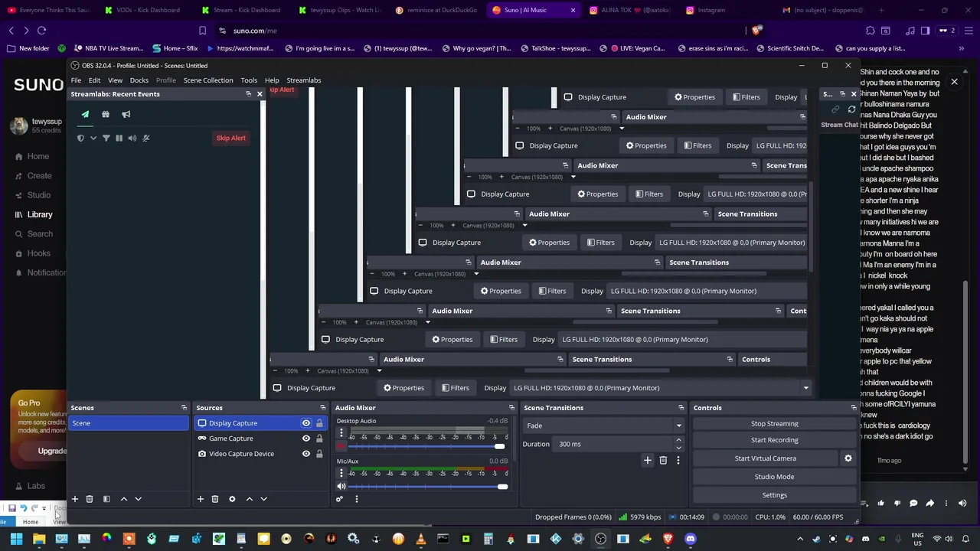This screenshot has width=980, height=551.
Task: Move the scene up in Scenes dock
Action: 124,499
